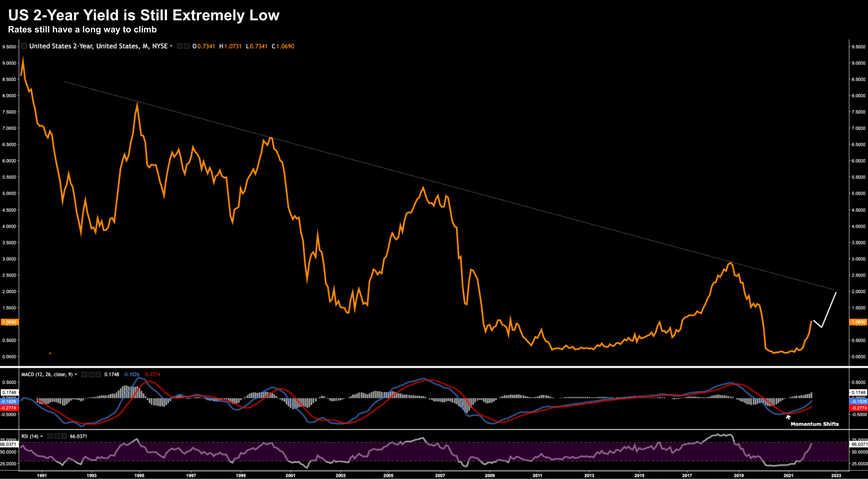Click the blue -0.1026 MACD axis label
868x479 pixels.
click(x=9, y=401)
